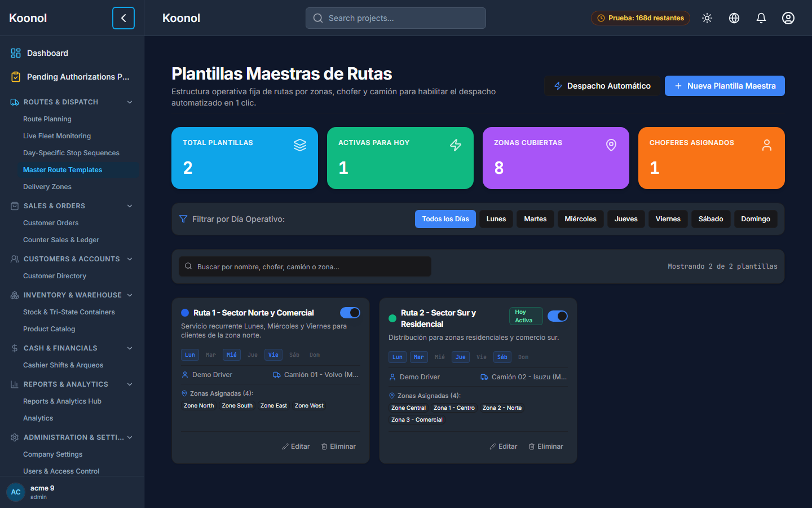Image resolution: width=812 pixels, height=508 pixels.
Task: Click the person icon on Choferes Asignados card
Action: point(767,145)
